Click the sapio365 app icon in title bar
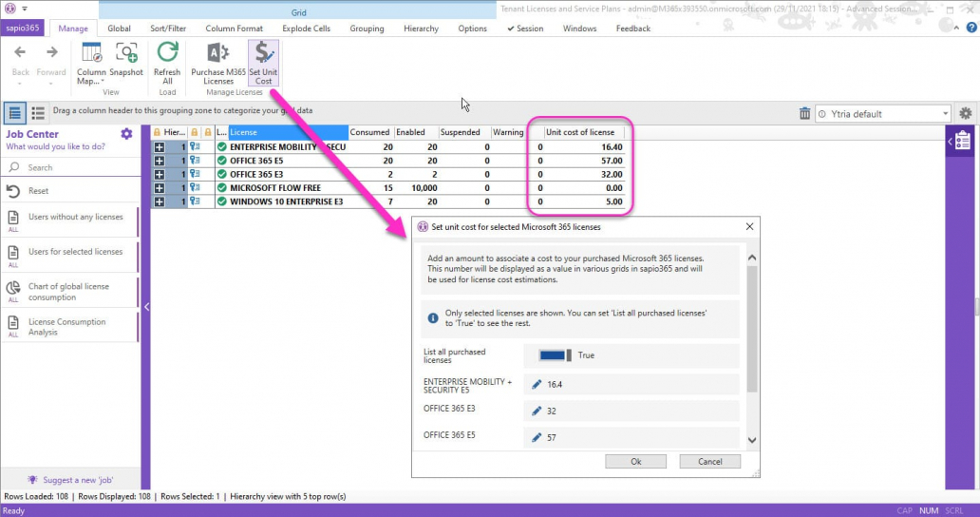 (10, 9)
